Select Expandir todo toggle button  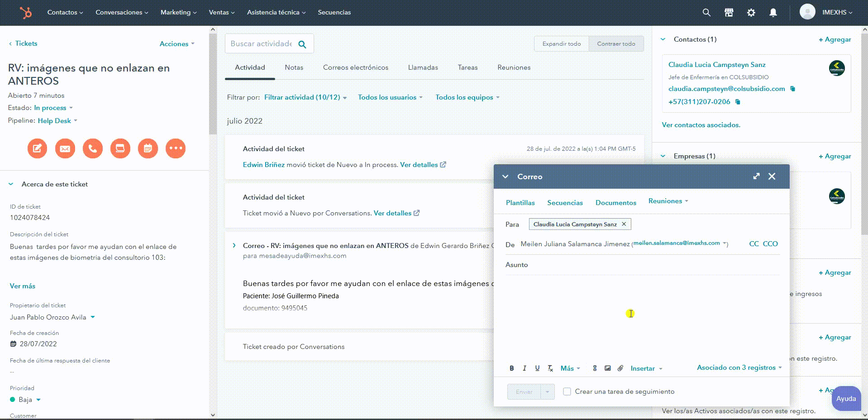[561, 44]
